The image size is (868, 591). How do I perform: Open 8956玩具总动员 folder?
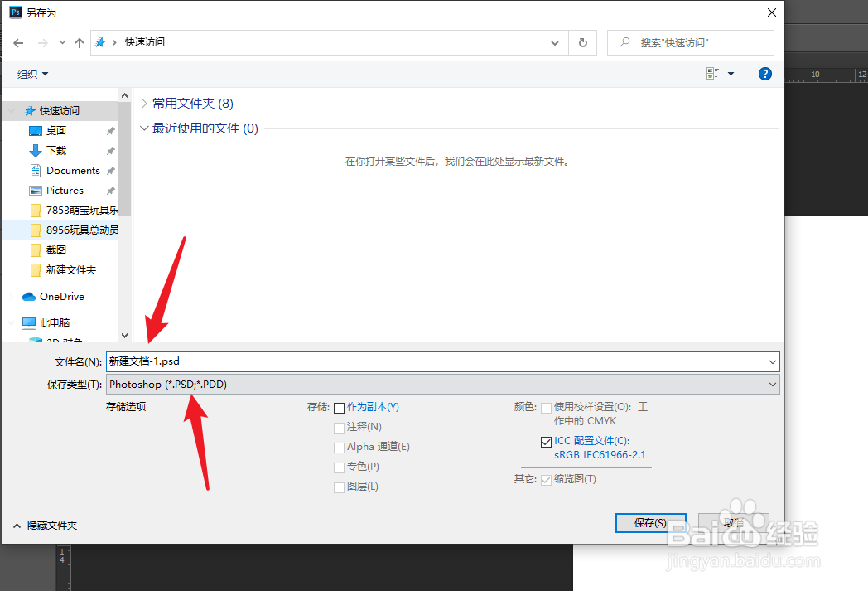pyautogui.click(x=81, y=230)
